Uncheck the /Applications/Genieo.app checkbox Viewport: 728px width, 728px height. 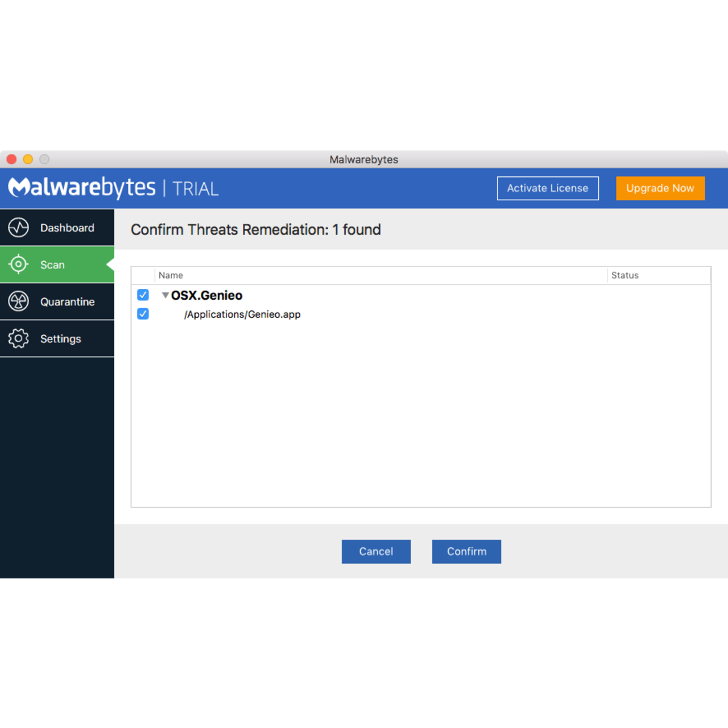tap(143, 314)
